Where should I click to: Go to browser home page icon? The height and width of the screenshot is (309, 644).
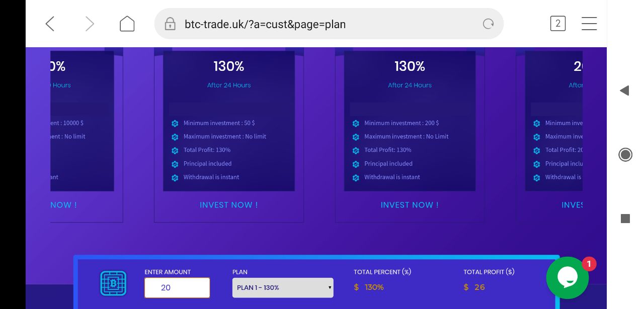pos(127,24)
